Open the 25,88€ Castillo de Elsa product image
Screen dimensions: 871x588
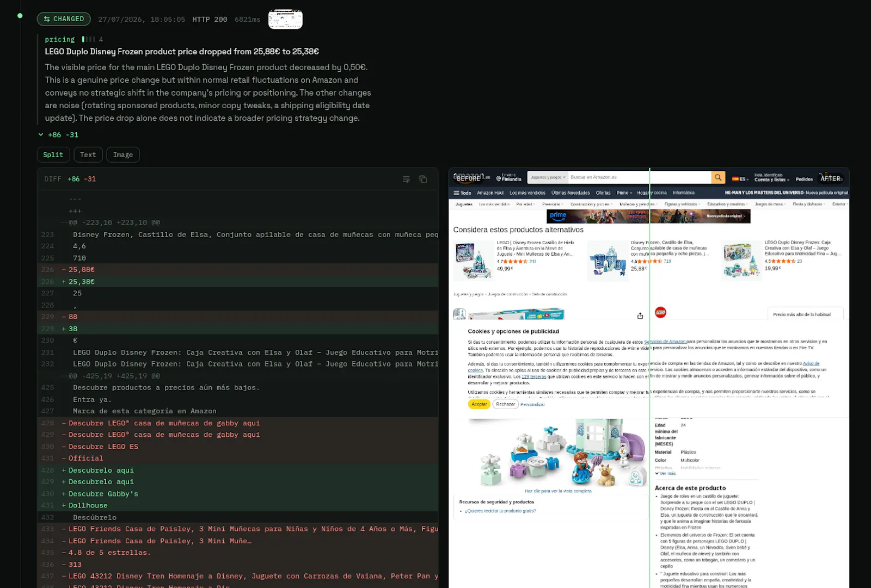tap(608, 261)
